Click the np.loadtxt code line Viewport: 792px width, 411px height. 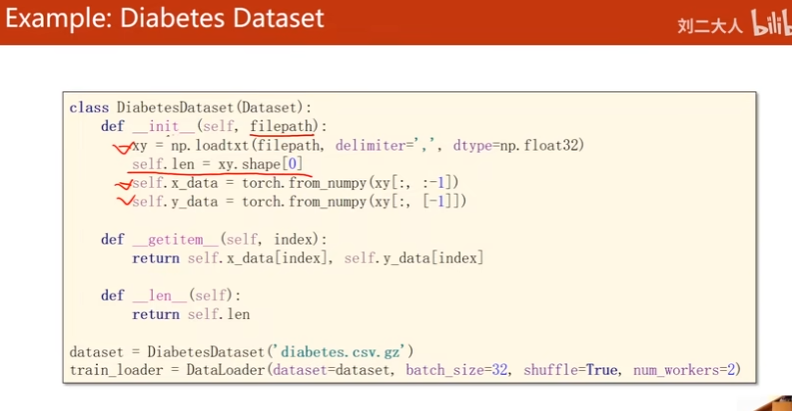point(358,145)
